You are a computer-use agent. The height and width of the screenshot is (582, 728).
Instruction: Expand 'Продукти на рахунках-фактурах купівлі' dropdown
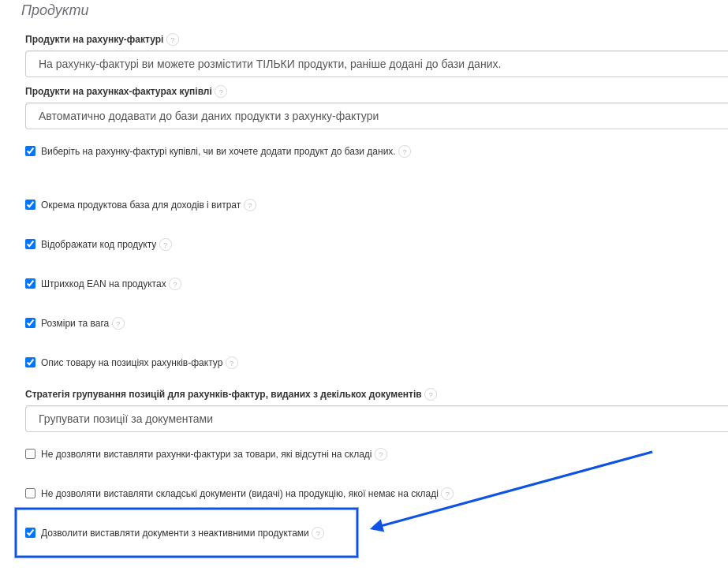click(376, 116)
